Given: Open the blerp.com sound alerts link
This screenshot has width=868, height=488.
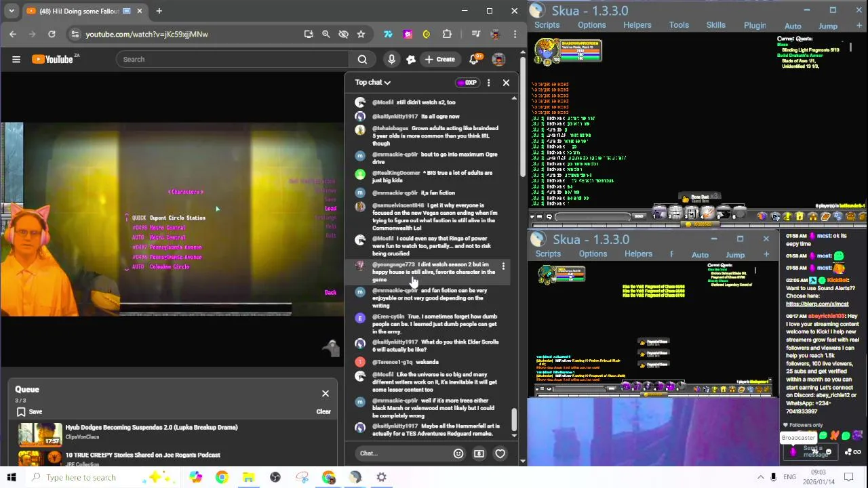Looking at the screenshot, I should tap(817, 304).
